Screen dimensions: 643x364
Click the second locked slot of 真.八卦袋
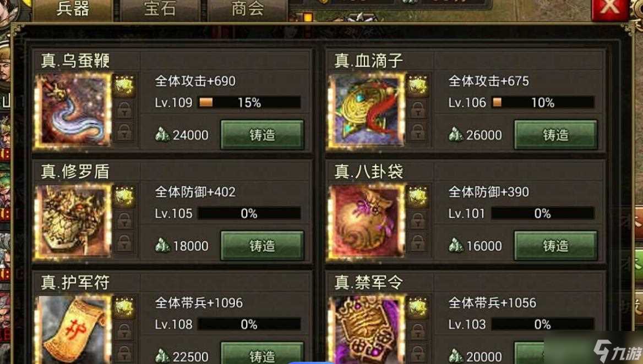pyautogui.click(x=417, y=243)
